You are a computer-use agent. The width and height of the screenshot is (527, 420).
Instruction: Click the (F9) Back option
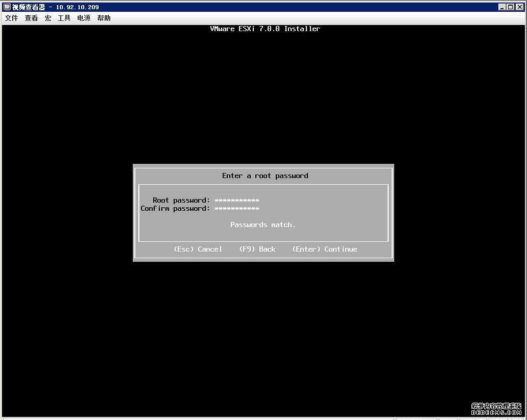pos(257,249)
